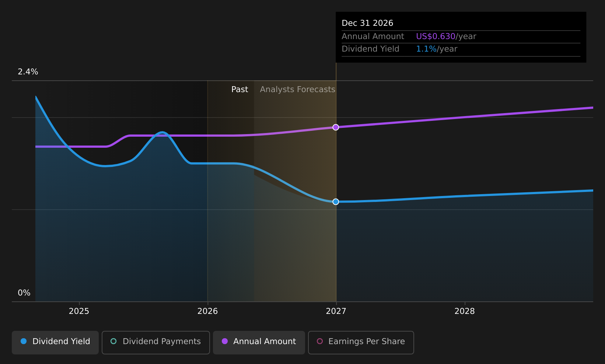Click the 2025 x-axis label
The image size is (605, 364).
pyautogui.click(x=79, y=311)
